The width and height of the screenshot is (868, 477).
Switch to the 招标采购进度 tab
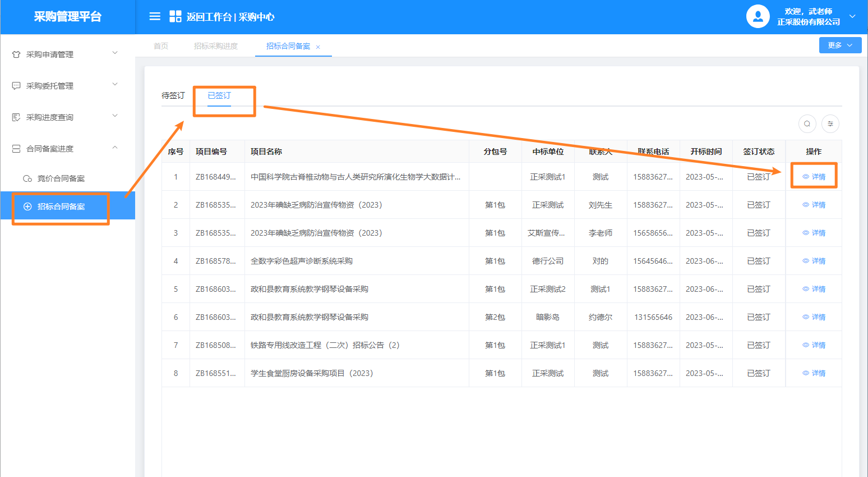pos(215,46)
